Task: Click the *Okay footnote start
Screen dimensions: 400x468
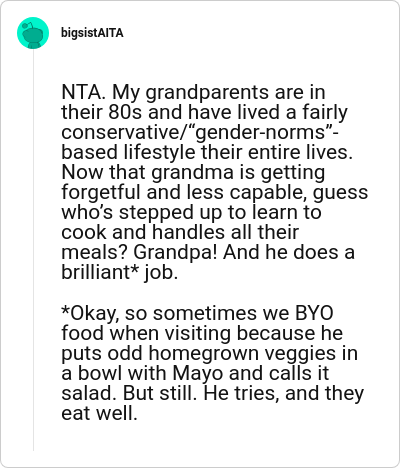Action: (91, 313)
